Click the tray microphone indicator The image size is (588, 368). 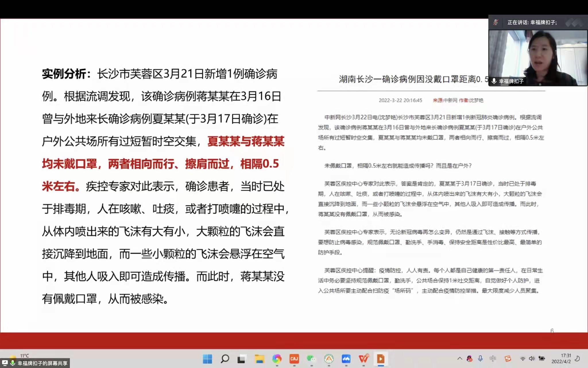480,359
